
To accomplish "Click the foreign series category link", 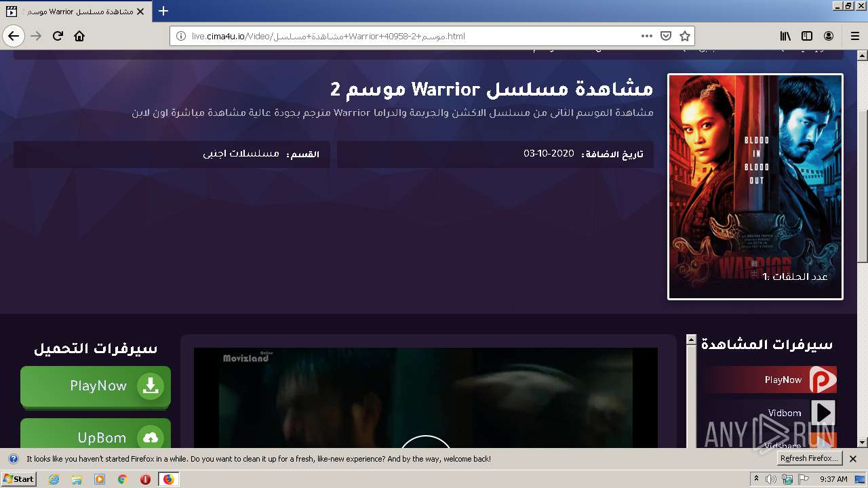I will (x=241, y=154).
